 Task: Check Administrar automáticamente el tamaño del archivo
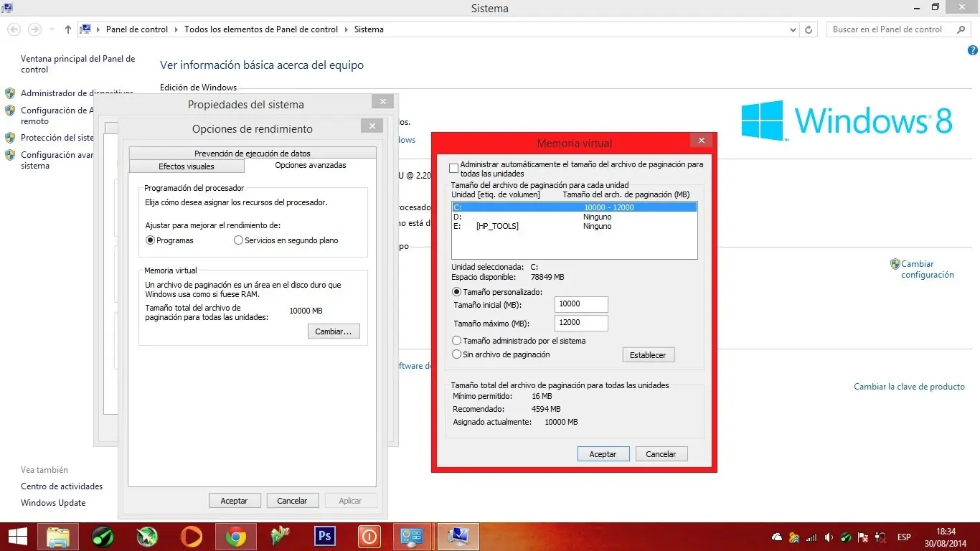pyautogui.click(x=453, y=169)
